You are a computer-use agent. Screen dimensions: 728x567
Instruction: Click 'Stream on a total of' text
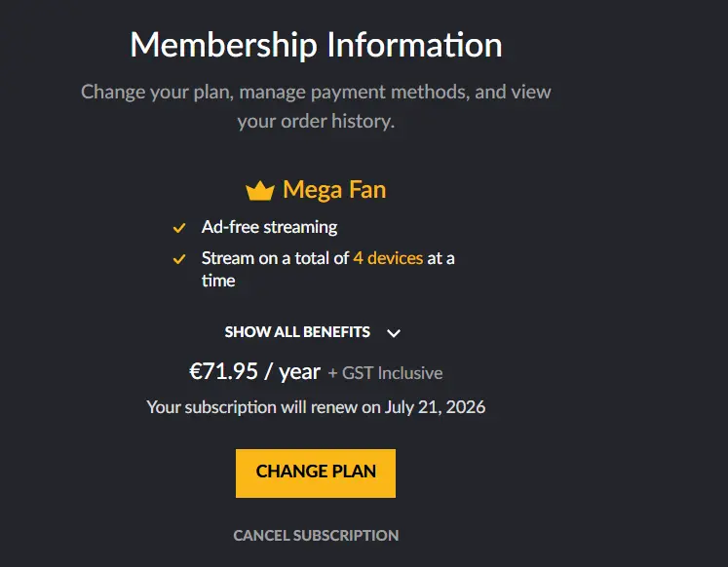click(x=275, y=258)
